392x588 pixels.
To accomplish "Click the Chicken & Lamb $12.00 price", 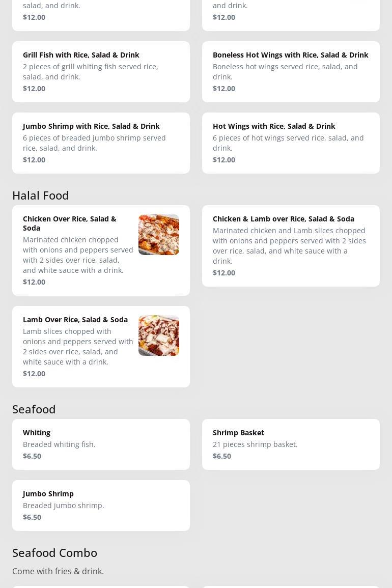I will click(224, 273).
